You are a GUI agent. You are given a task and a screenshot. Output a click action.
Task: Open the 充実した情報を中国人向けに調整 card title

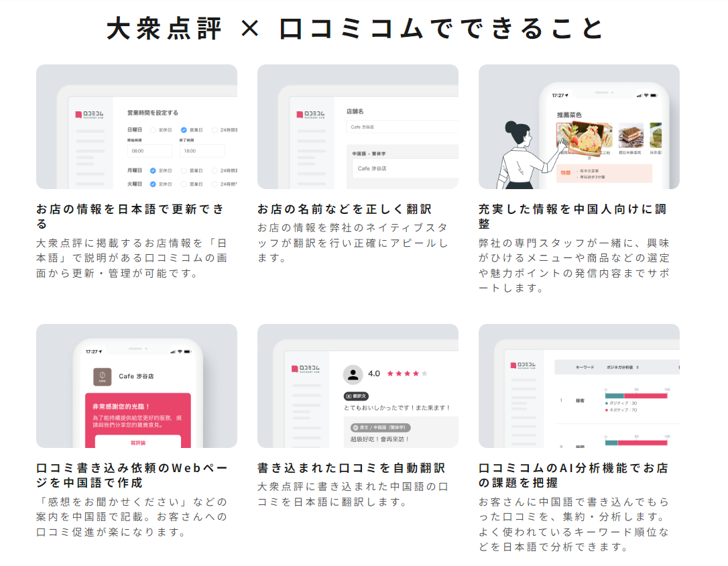tap(573, 217)
